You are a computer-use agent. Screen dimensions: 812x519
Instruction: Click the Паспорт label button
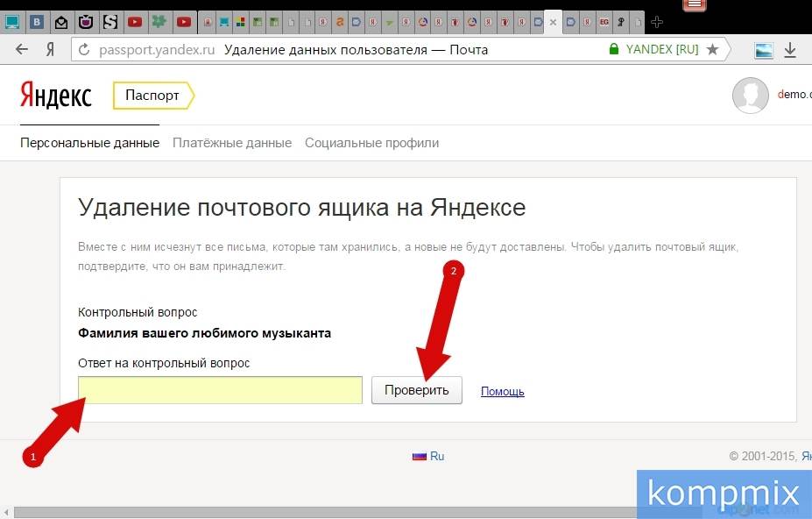pos(152,96)
